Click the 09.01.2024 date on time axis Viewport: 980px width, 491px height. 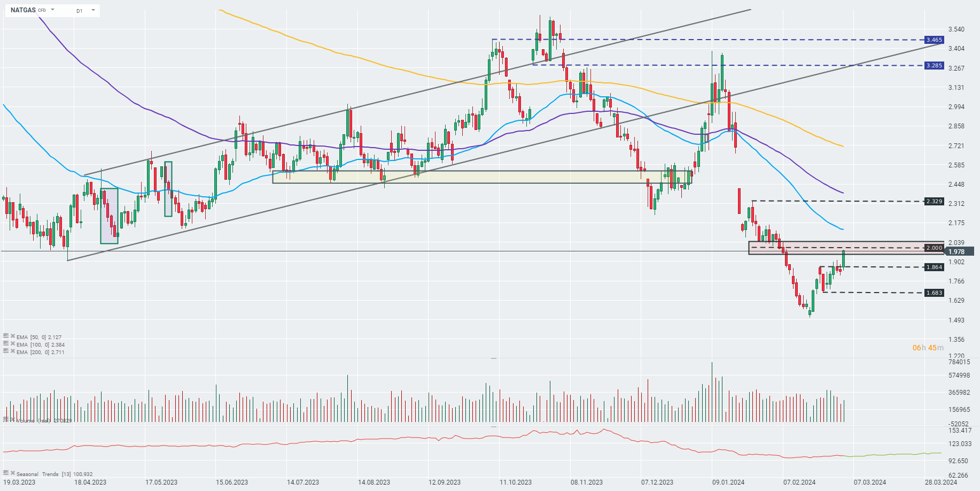(728, 482)
